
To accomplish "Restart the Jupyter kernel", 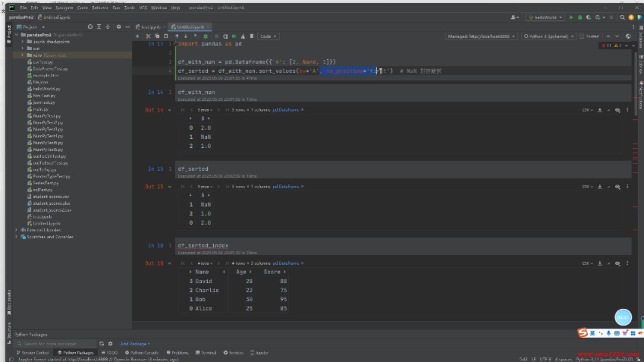I will (225, 36).
